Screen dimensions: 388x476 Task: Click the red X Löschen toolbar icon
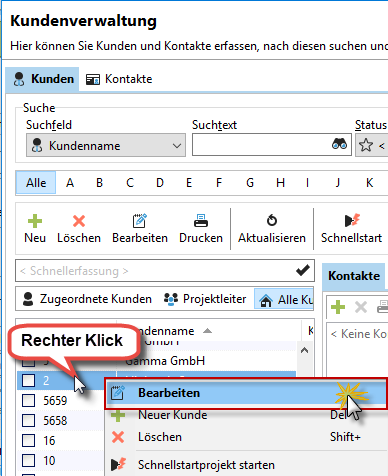79,221
